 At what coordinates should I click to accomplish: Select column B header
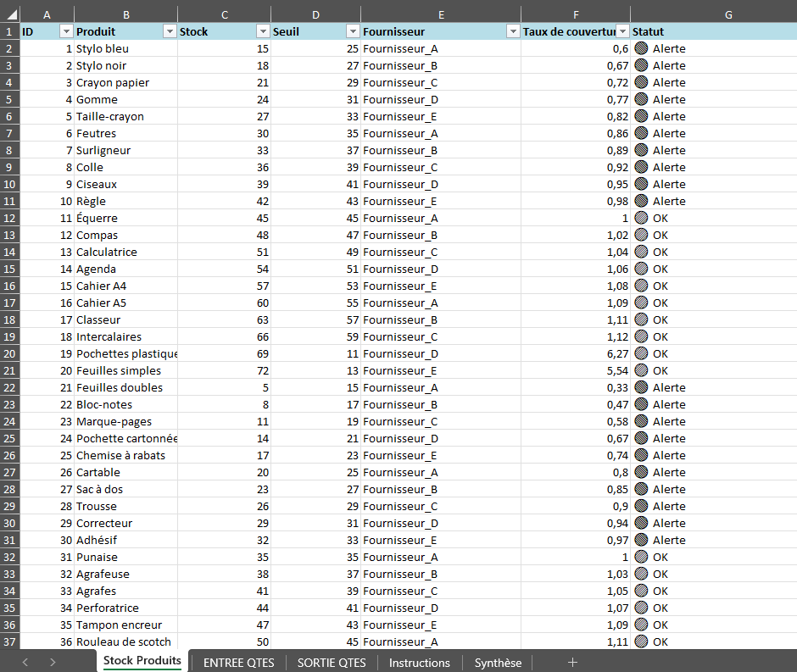click(x=126, y=14)
